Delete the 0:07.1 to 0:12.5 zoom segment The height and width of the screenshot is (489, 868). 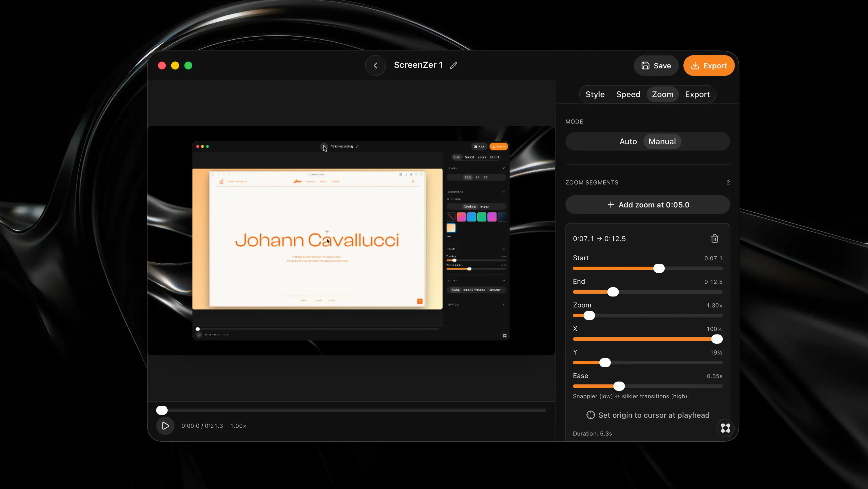[x=714, y=239]
